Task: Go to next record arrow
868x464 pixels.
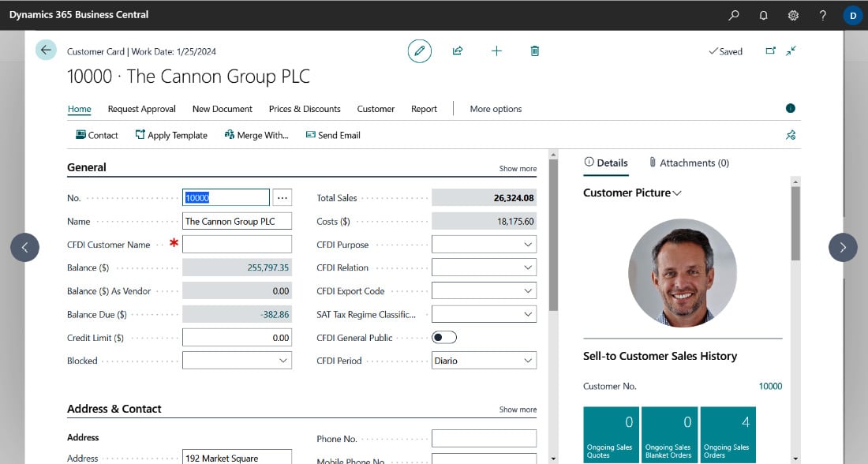Action: [x=843, y=248]
